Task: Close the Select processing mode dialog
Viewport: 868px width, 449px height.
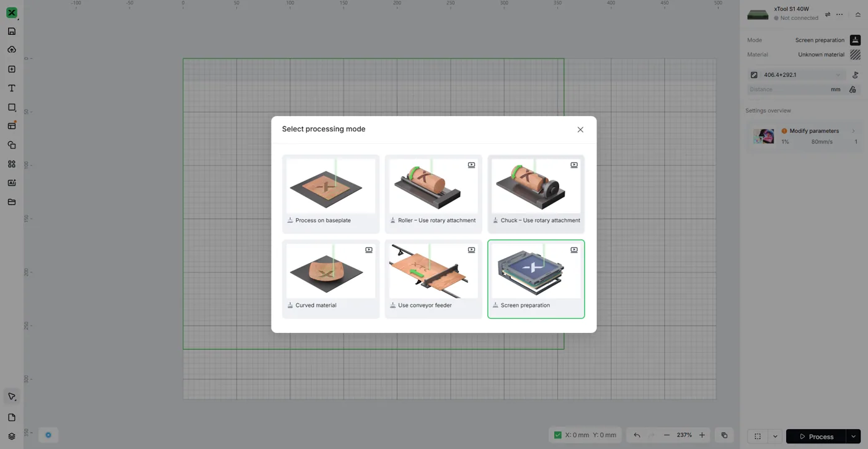Action: point(580,130)
